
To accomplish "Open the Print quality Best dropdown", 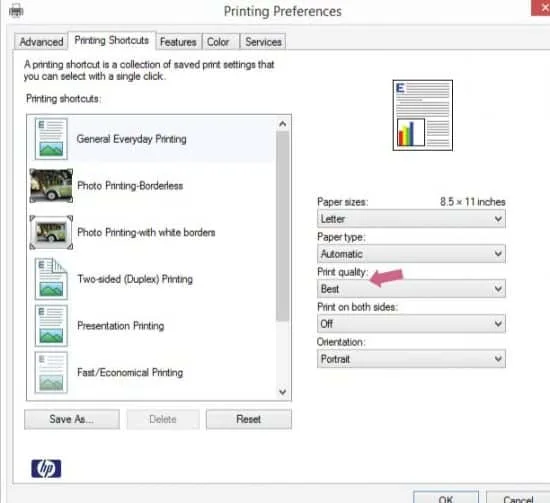I will [411, 289].
